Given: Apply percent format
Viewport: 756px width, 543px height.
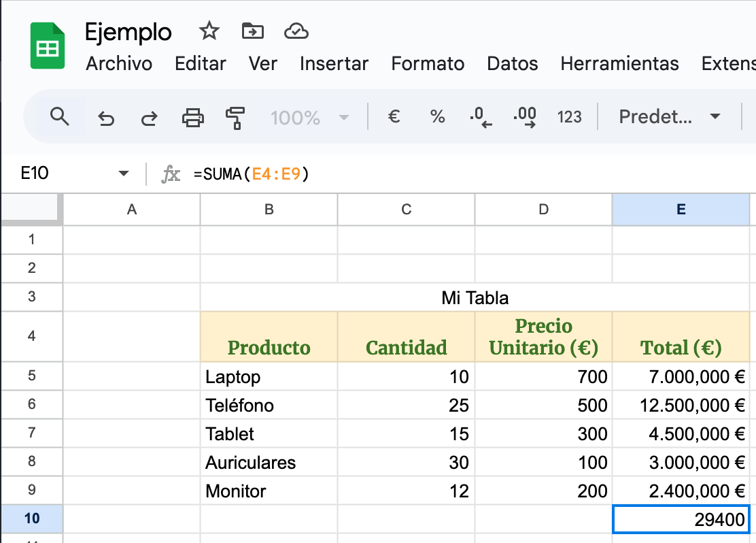Looking at the screenshot, I should pyautogui.click(x=437, y=117).
